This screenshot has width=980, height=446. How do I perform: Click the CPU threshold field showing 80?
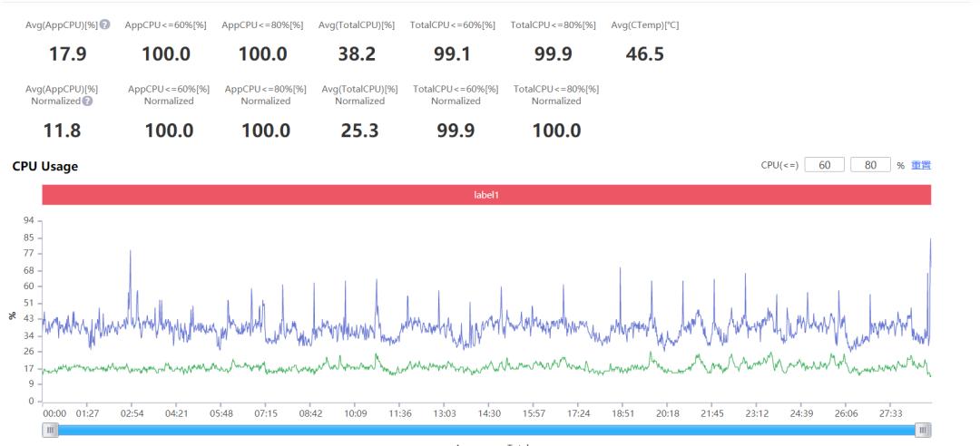(870, 165)
